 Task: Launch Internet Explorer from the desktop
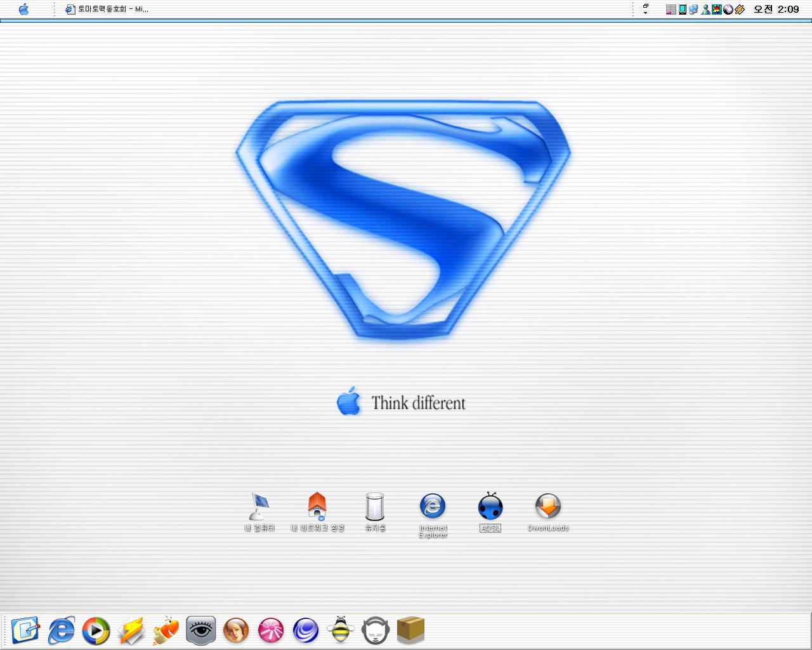pos(433,507)
